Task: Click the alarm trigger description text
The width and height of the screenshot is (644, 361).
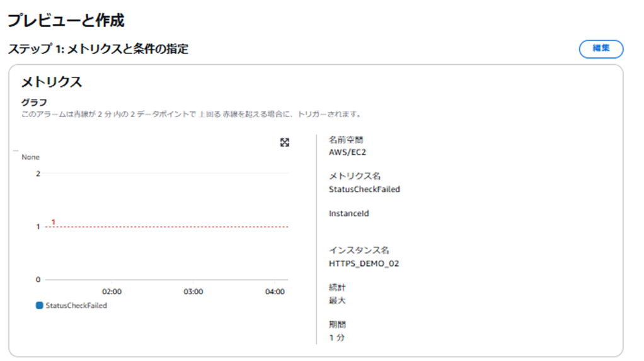Action: pos(192,114)
